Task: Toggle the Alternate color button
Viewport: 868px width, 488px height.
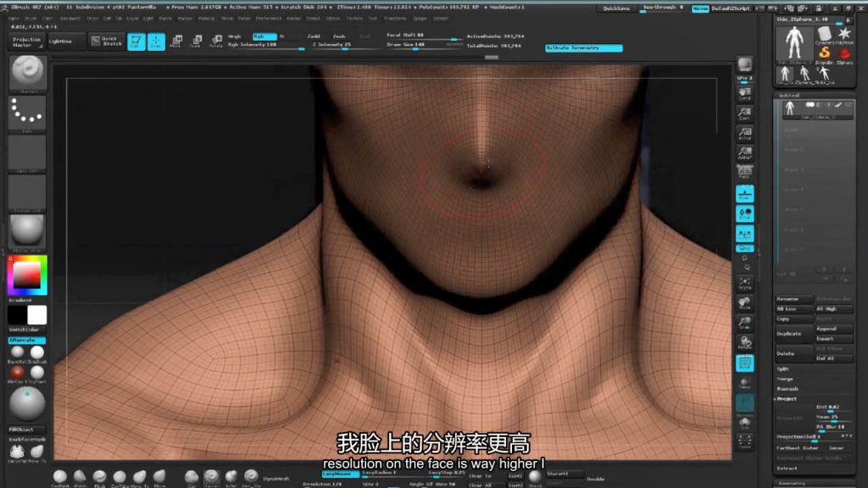Action: [x=26, y=341]
